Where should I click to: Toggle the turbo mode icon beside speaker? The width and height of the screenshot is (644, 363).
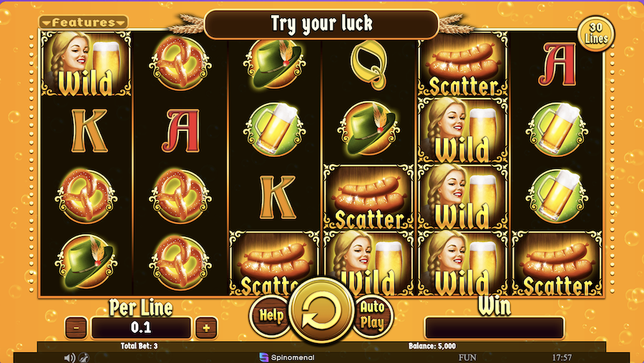click(x=84, y=358)
